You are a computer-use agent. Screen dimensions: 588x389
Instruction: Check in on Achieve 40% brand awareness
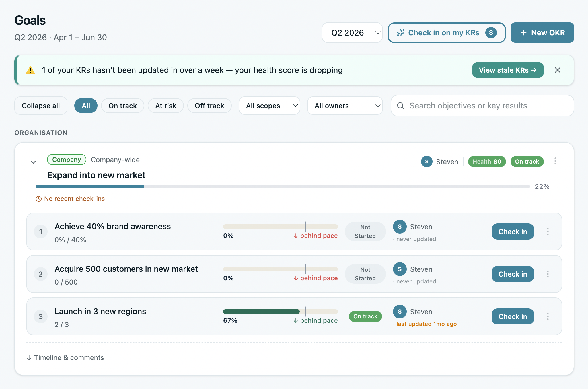513,232
